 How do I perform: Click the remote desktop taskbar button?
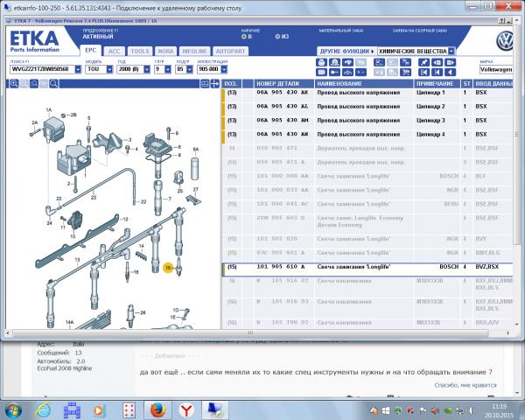pos(215,410)
